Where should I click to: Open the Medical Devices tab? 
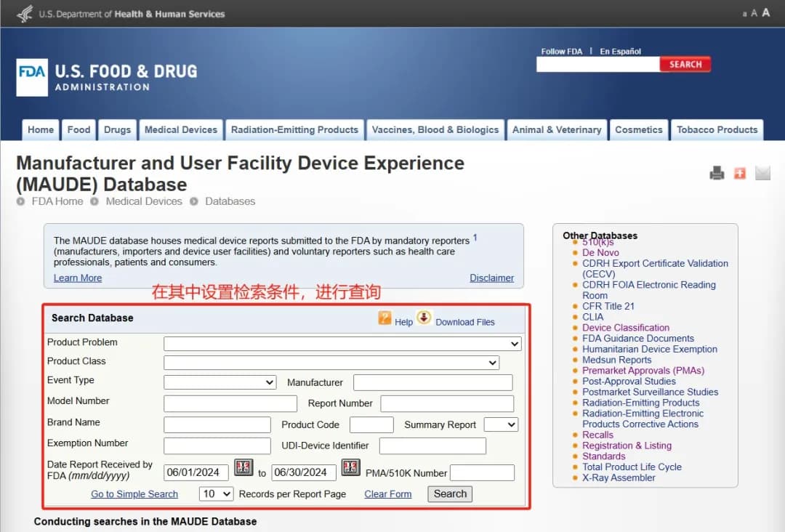tap(181, 129)
